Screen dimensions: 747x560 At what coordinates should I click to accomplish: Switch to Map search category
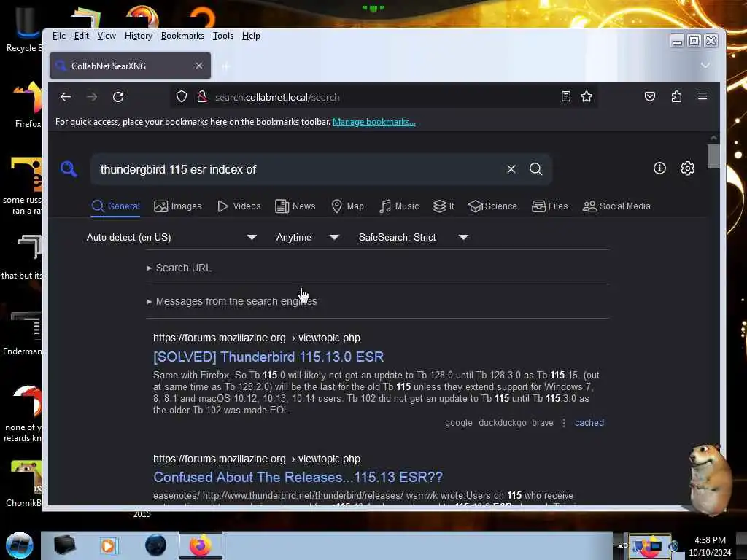point(347,206)
